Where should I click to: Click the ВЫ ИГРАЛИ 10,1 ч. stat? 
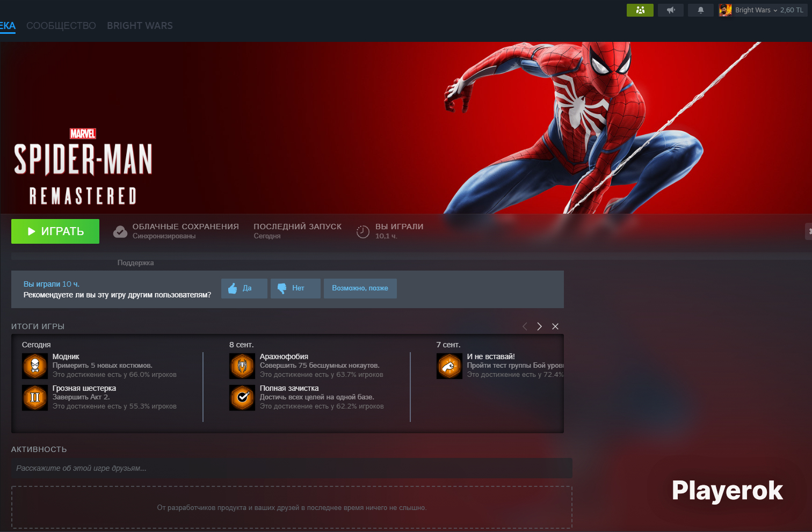click(399, 231)
